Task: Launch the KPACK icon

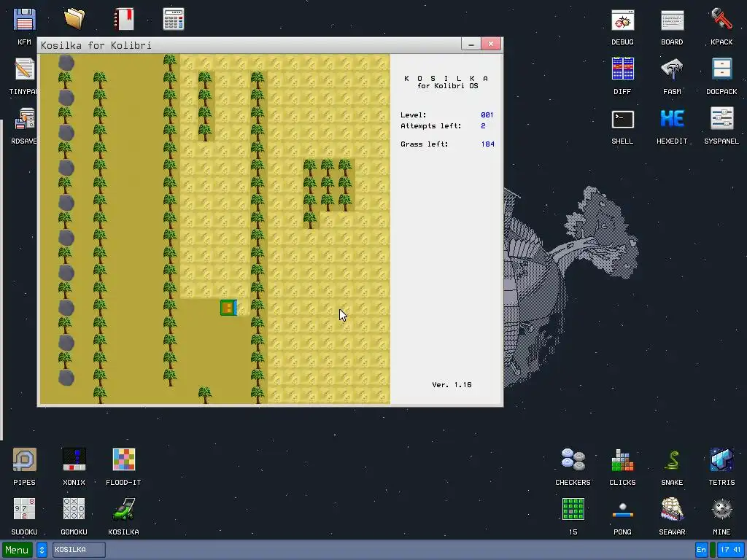Action: coord(721,20)
